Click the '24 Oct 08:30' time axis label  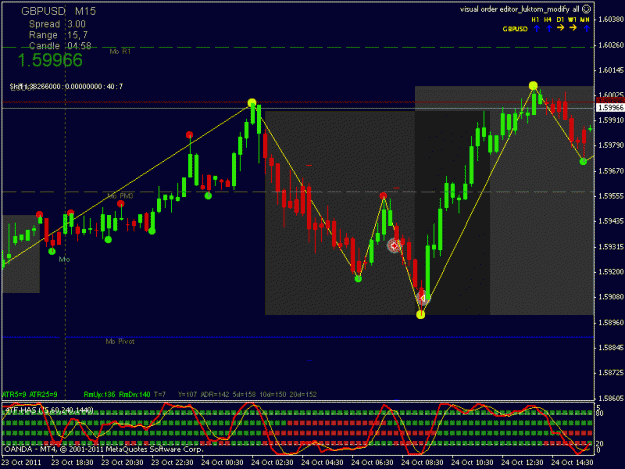coord(422,463)
